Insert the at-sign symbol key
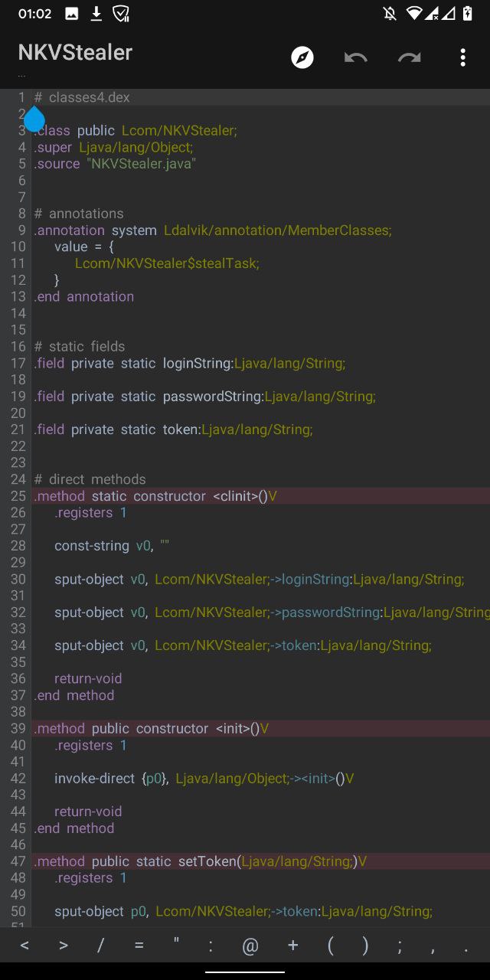490x980 pixels. pos(250,946)
